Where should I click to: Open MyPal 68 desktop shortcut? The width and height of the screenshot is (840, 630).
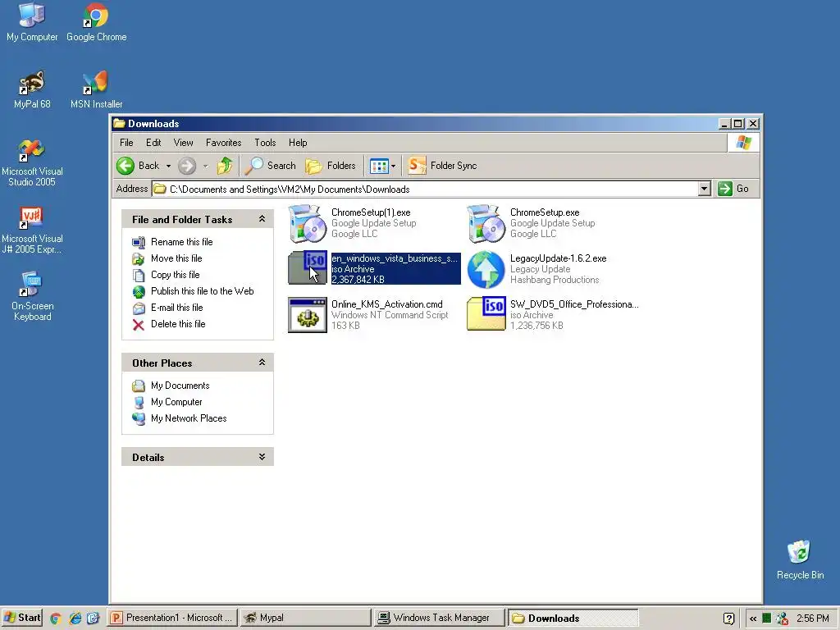tap(32, 89)
